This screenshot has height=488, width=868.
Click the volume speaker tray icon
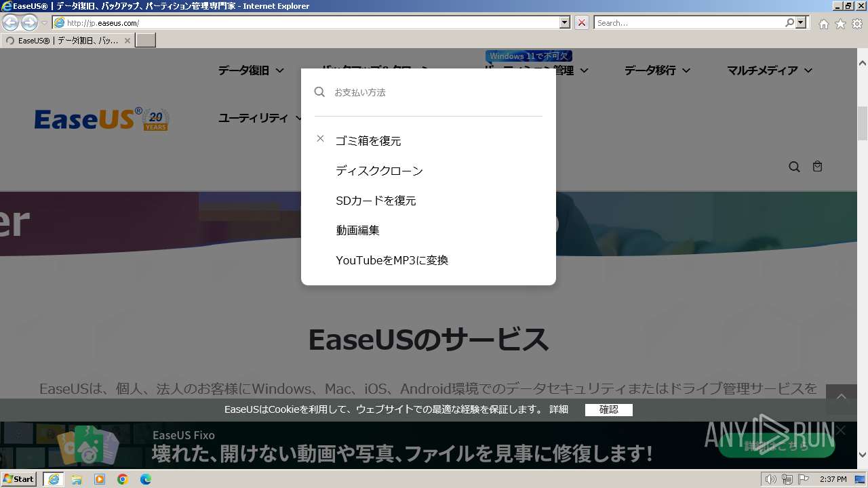click(771, 479)
